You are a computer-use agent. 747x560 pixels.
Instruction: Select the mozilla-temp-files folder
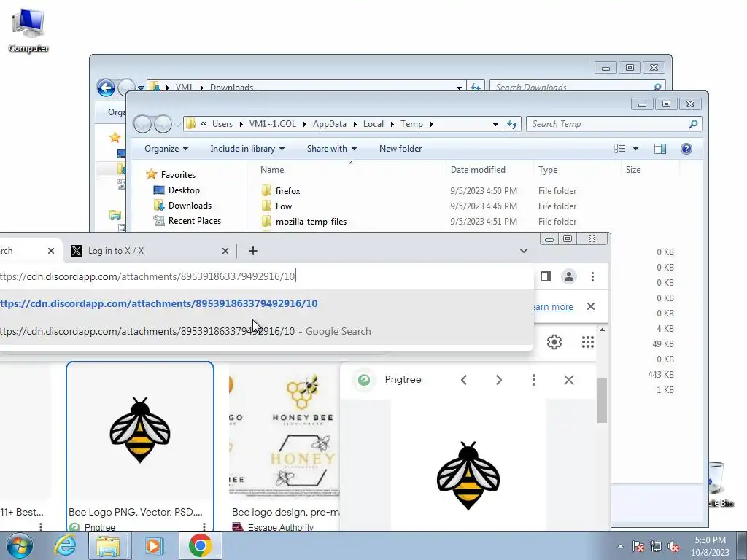(x=311, y=222)
